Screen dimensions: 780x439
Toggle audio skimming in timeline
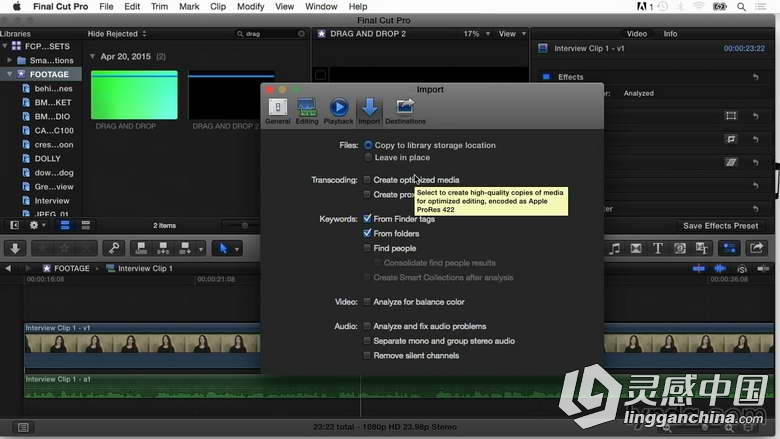click(720, 268)
